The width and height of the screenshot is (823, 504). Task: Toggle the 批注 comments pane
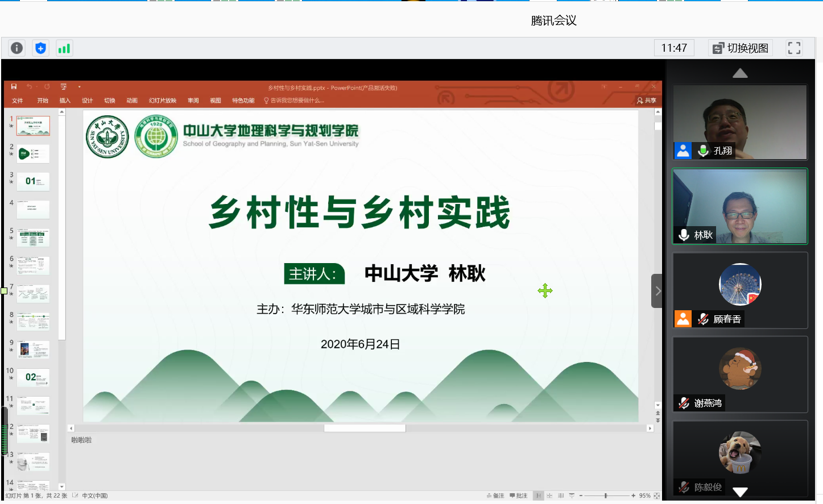(519, 495)
